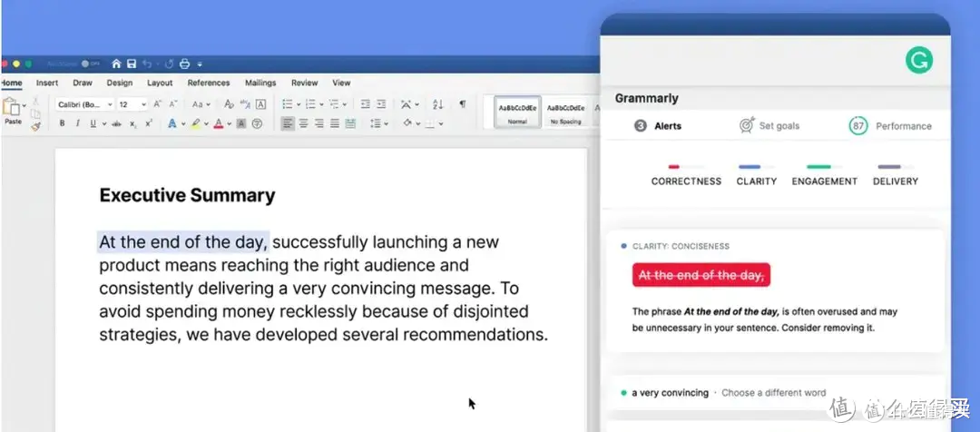Open the Paste options arrow
Screen dimensions: 980x432
(x=24, y=105)
